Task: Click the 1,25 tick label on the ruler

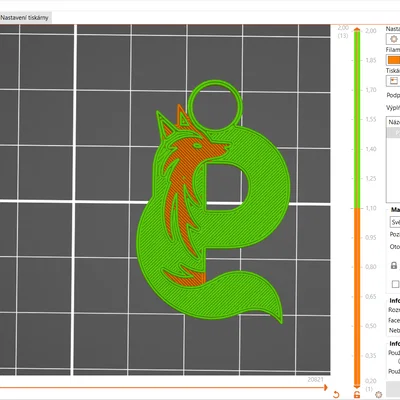Action: tap(371, 179)
